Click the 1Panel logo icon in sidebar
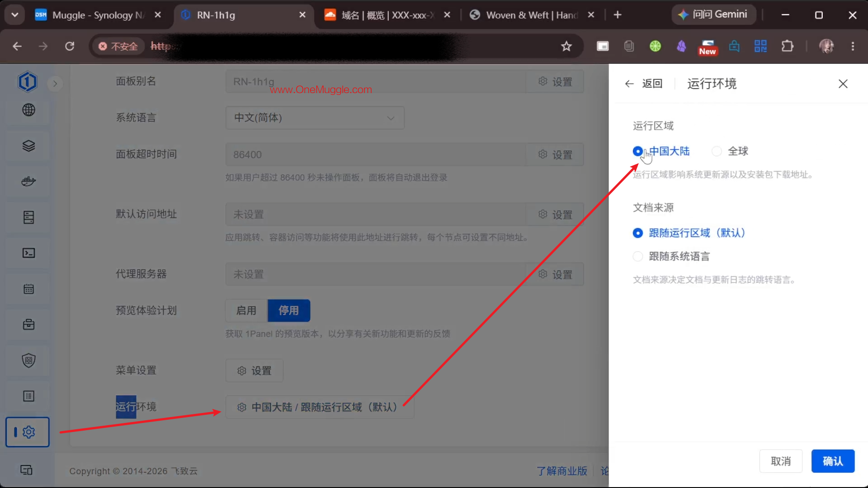Viewport: 868px width, 488px height. click(28, 82)
